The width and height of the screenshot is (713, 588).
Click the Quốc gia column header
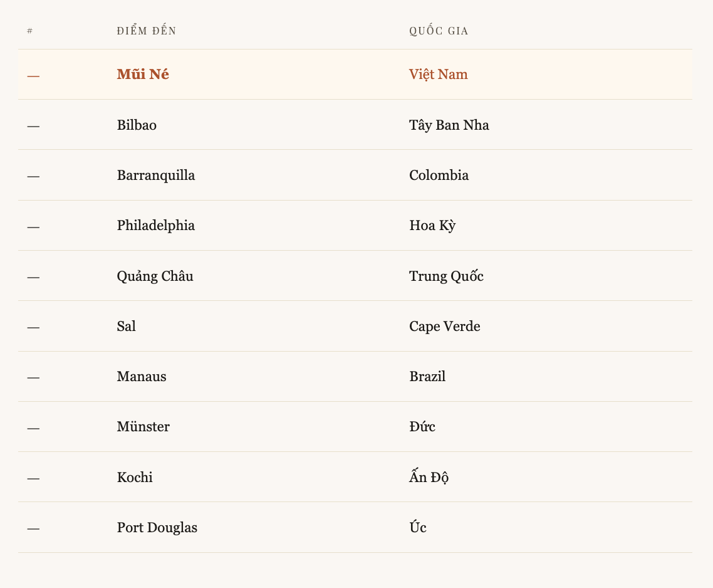tap(439, 31)
